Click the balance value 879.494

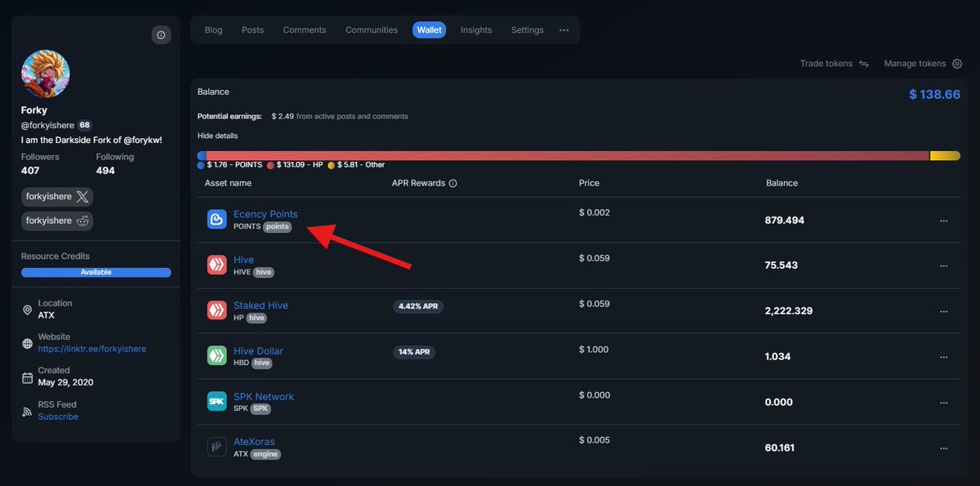coord(785,221)
